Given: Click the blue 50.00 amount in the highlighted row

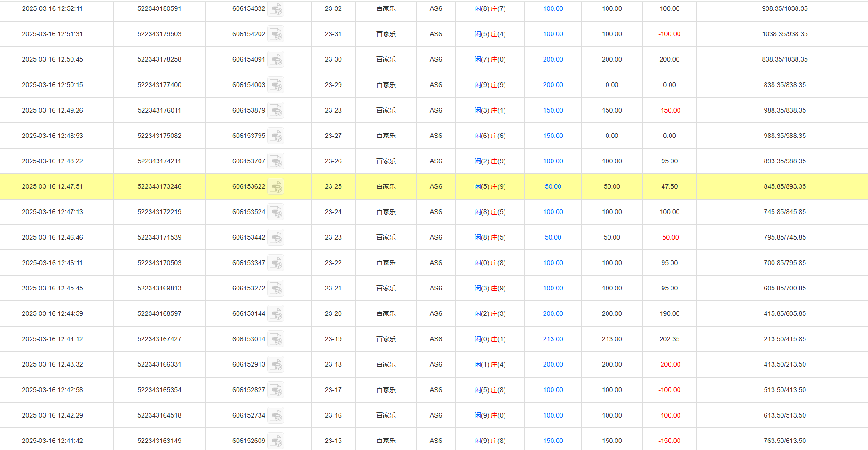Looking at the screenshot, I should tap(552, 186).
